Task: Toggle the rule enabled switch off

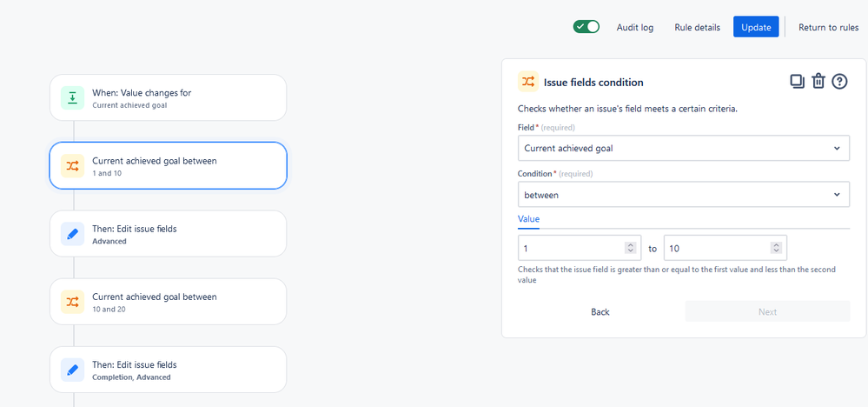Action: pyautogui.click(x=586, y=27)
